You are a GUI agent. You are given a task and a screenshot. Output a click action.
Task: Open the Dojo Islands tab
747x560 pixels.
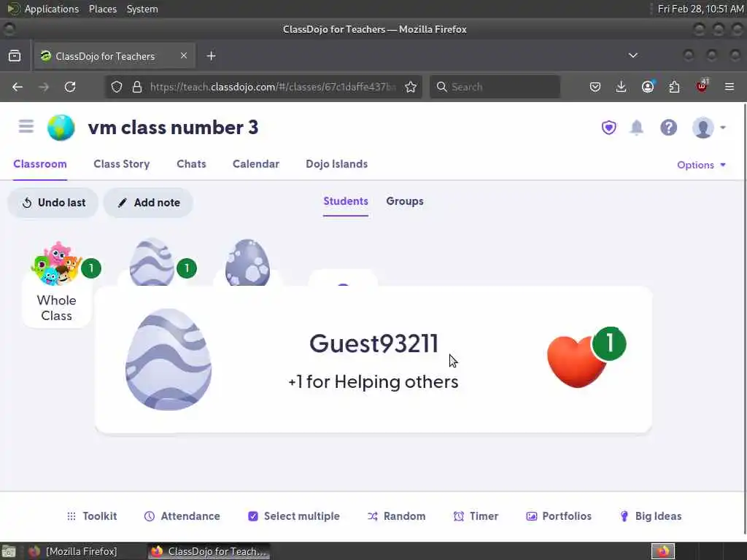pos(336,164)
